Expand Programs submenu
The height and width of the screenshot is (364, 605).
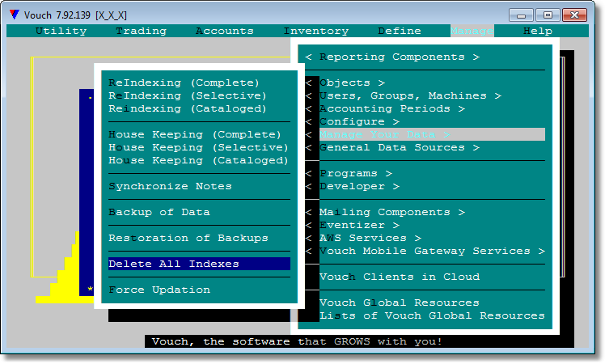point(349,174)
